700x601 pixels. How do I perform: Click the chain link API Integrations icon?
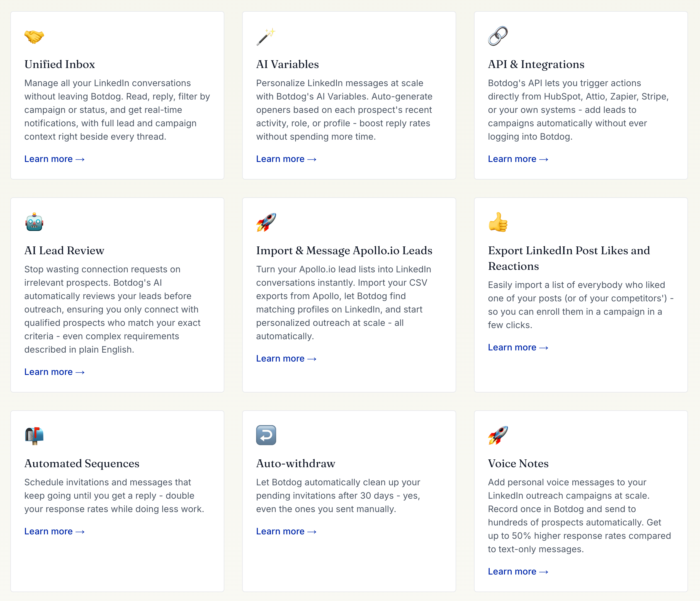pos(498,36)
